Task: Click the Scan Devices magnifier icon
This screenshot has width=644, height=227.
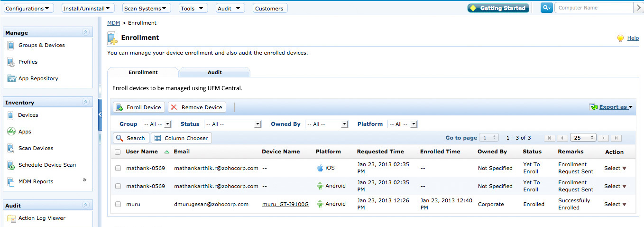Action: click(11, 149)
